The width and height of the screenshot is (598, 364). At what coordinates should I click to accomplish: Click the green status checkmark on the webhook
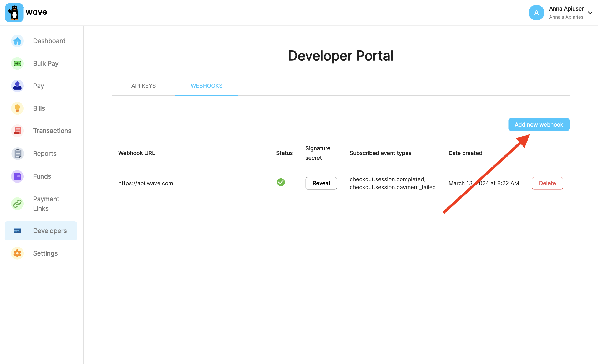281,182
